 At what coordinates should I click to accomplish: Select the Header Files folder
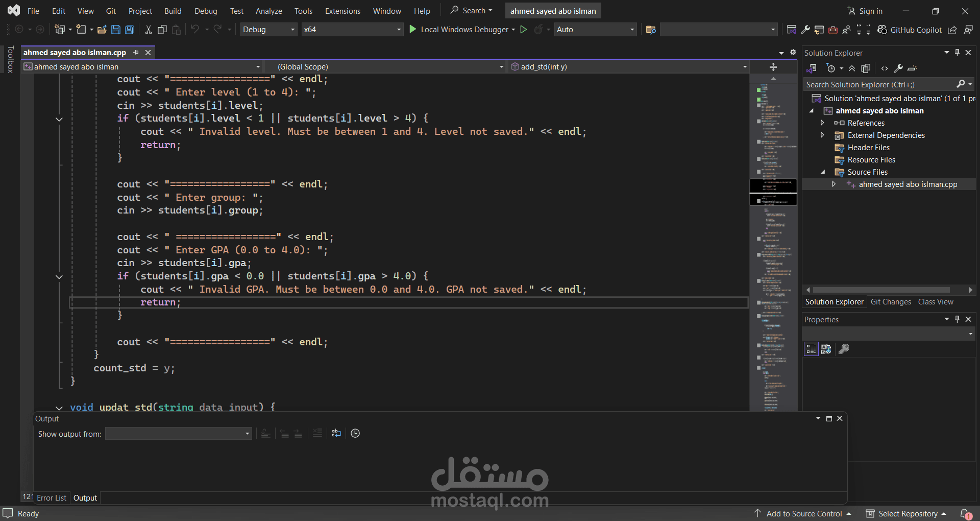point(868,148)
